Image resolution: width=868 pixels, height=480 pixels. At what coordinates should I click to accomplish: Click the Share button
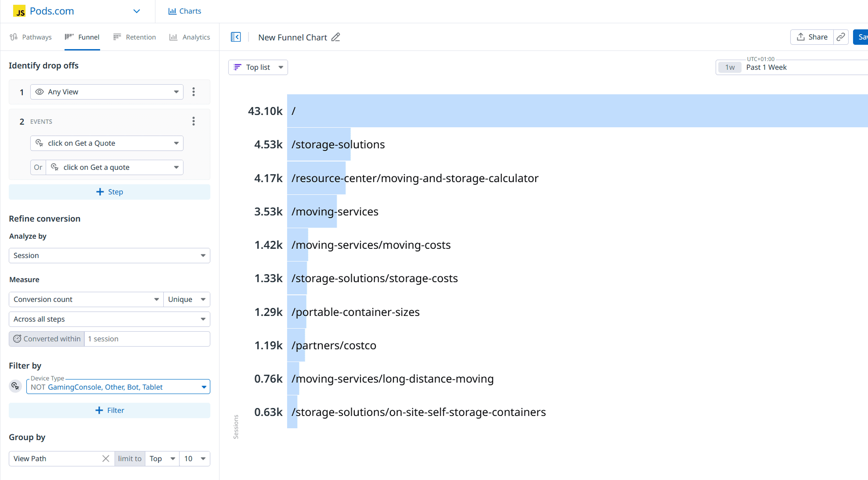pyautogui.click(x=812, y=37)
